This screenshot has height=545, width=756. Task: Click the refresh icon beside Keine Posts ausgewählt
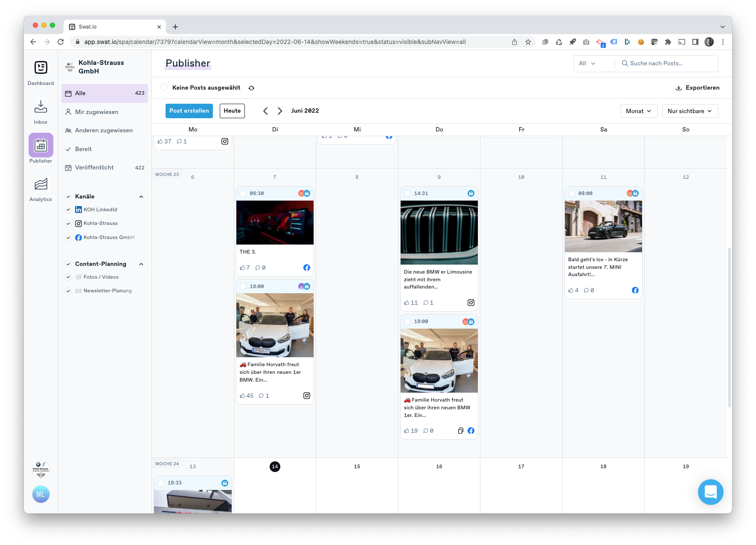point(251,88)
